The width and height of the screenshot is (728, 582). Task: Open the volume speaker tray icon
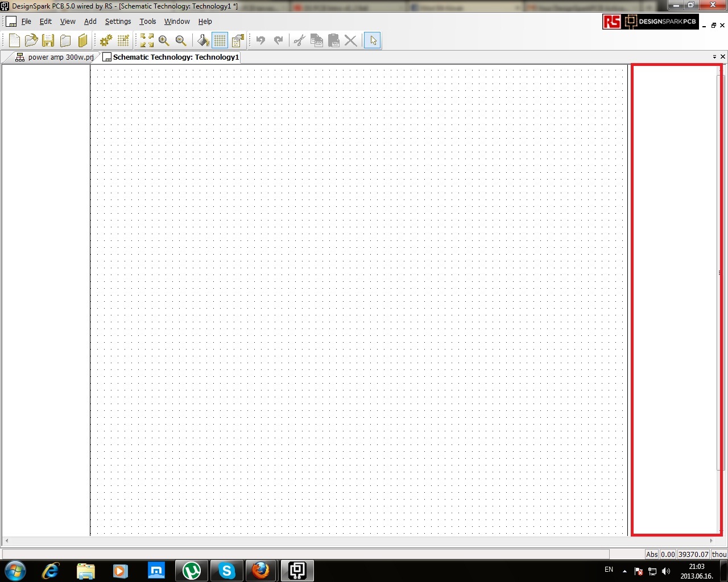pos(666,571)
